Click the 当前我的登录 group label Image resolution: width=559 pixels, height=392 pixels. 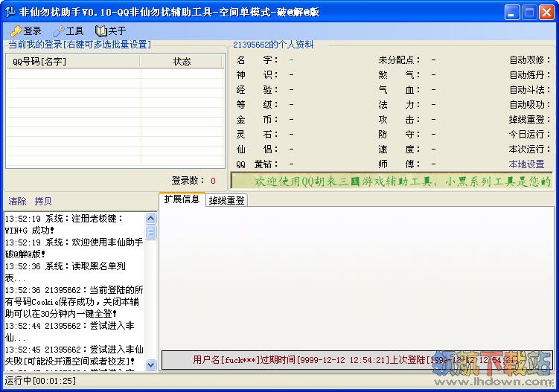coord(80,45)
